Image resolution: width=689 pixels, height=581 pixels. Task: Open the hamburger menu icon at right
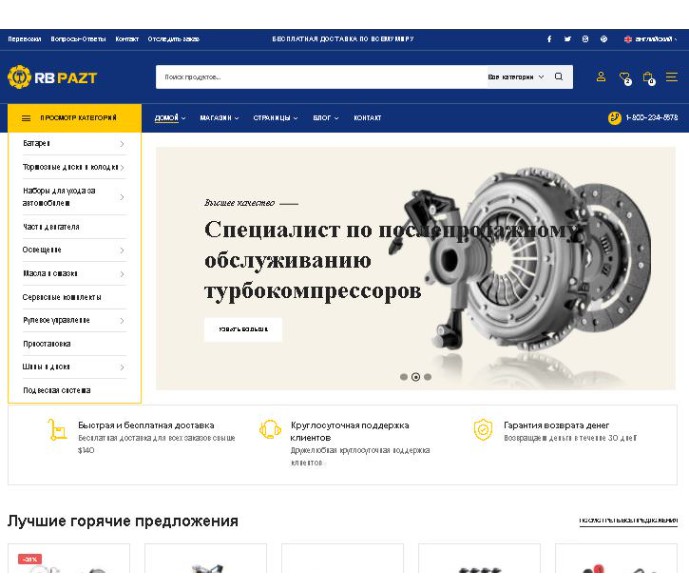(x=671, y=77)
